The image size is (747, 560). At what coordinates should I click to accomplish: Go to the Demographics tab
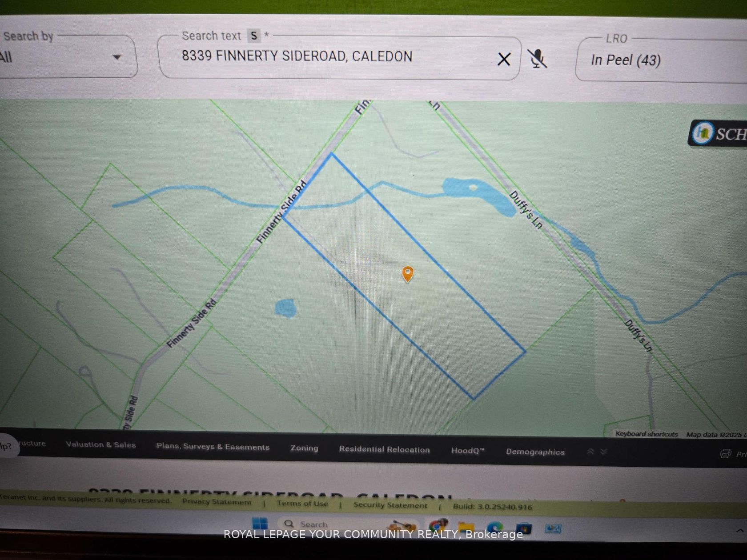tap(535, 452)
